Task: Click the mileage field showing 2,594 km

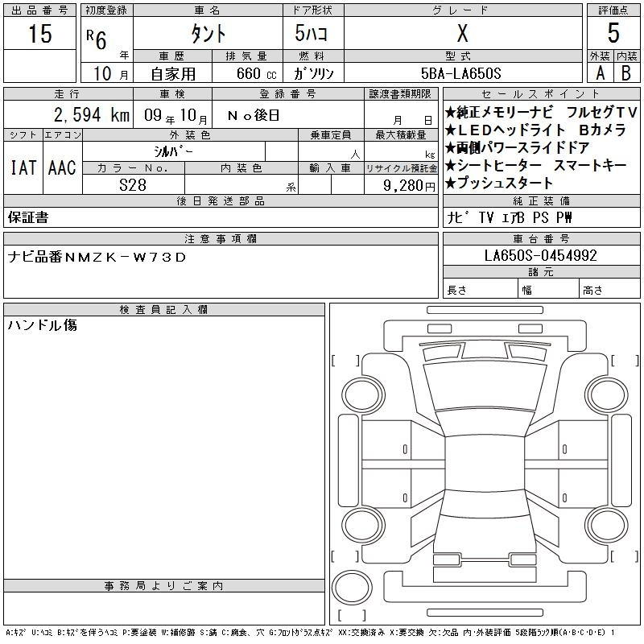Action: point(68,115)
